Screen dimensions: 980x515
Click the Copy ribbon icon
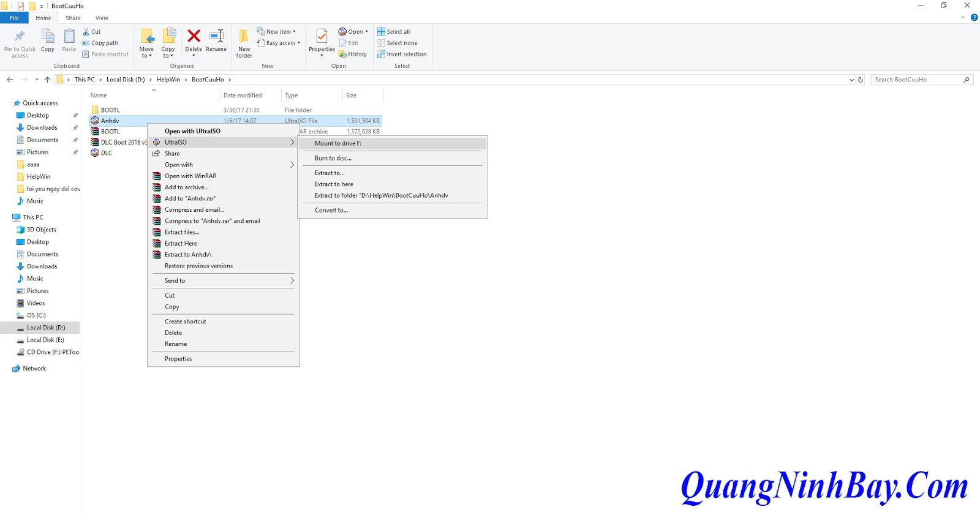pyautogui.click(x=48, y=36)
